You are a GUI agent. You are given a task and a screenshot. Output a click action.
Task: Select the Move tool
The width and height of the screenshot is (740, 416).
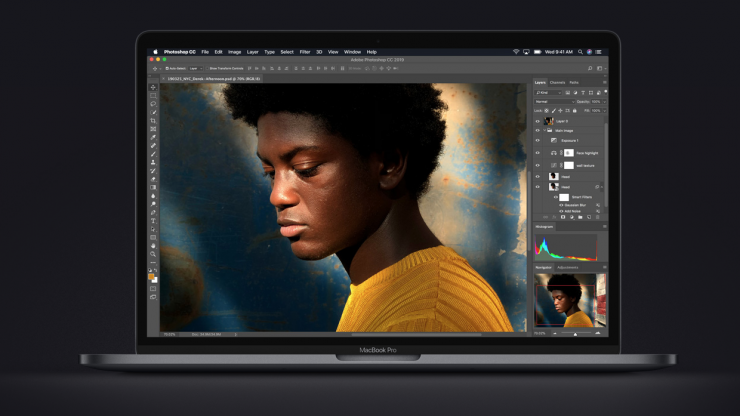[153, 88]
